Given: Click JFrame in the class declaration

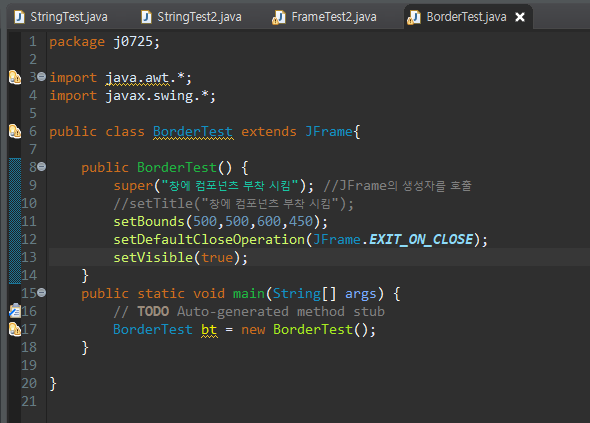Looking at the screenshot, I should pyautogui.click(x=329, y=132).
